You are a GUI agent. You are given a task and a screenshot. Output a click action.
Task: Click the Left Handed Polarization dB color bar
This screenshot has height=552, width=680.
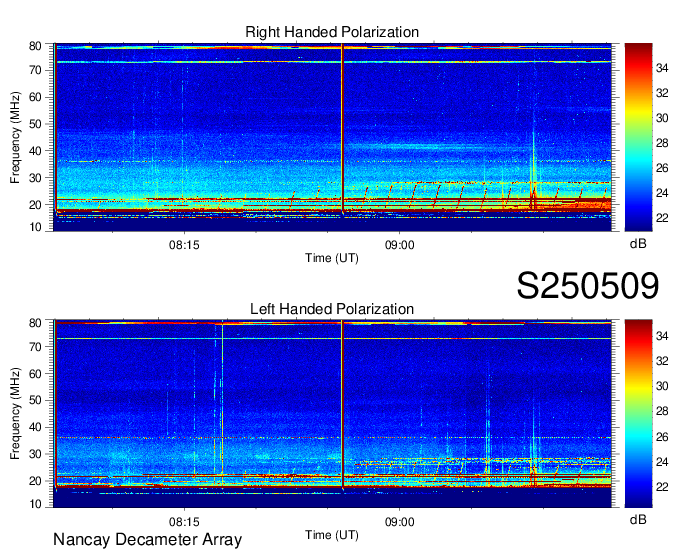pos(638,414)
